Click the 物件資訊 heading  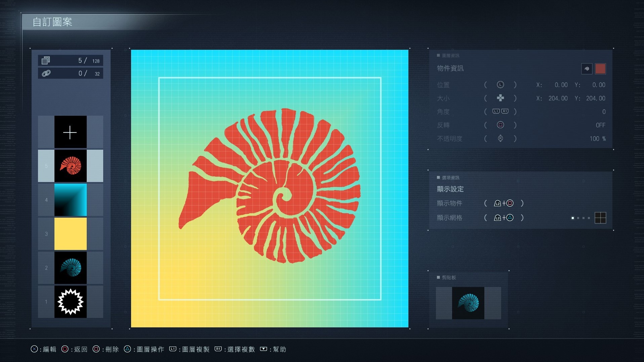point(450,68)
